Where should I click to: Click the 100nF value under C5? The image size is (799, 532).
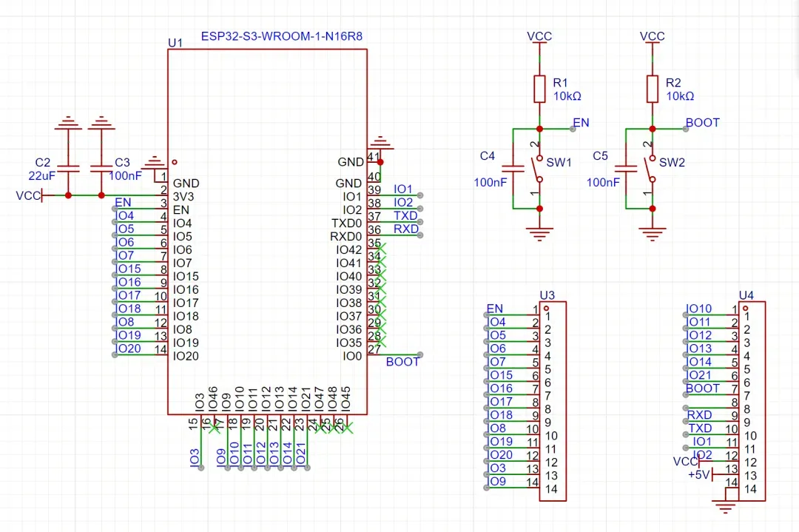[x=604, y=183]
